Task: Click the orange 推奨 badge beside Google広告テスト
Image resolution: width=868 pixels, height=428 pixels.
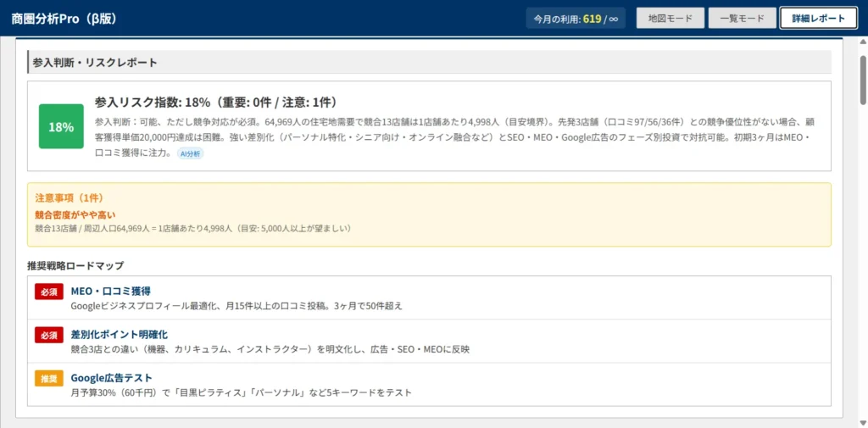Action: click(x=49, y=378)
